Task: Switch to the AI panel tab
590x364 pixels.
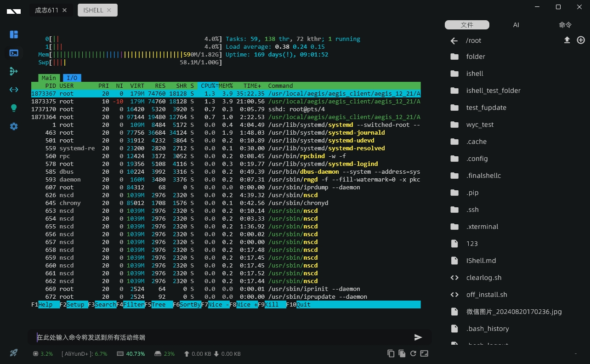Action: (x=516, y=25)
